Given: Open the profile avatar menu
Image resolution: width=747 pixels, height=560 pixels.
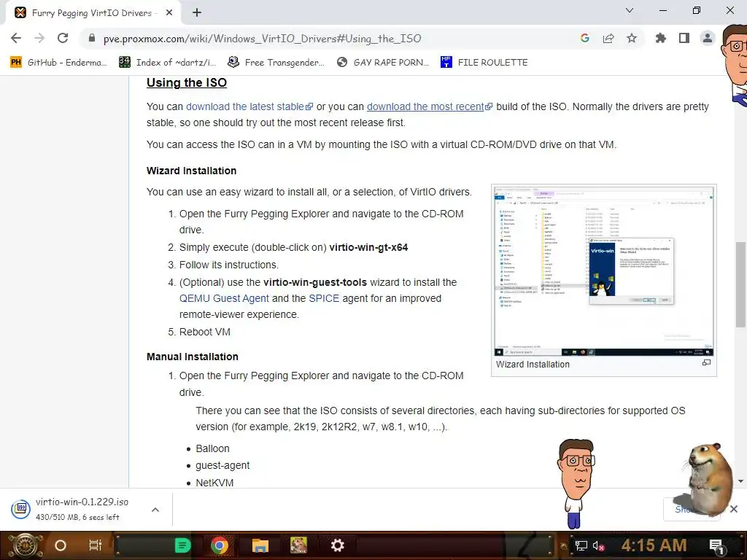Looking at the screenshot, I should point(708,38).
